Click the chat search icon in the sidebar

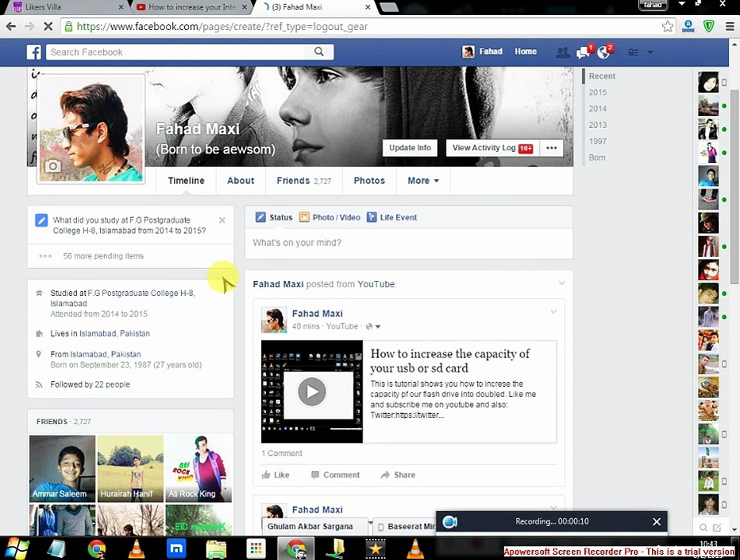[703, 528]
